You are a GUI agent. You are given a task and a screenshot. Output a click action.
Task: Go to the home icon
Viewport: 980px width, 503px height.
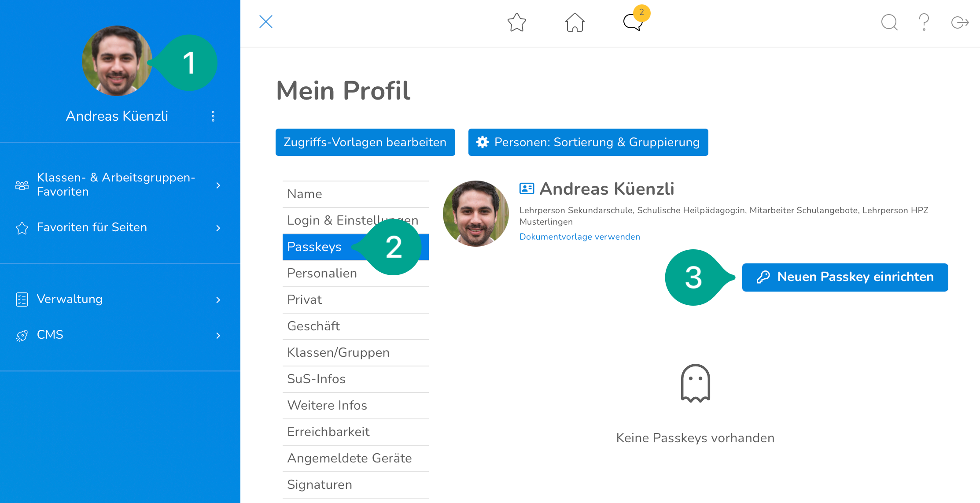tap(575, 22)
